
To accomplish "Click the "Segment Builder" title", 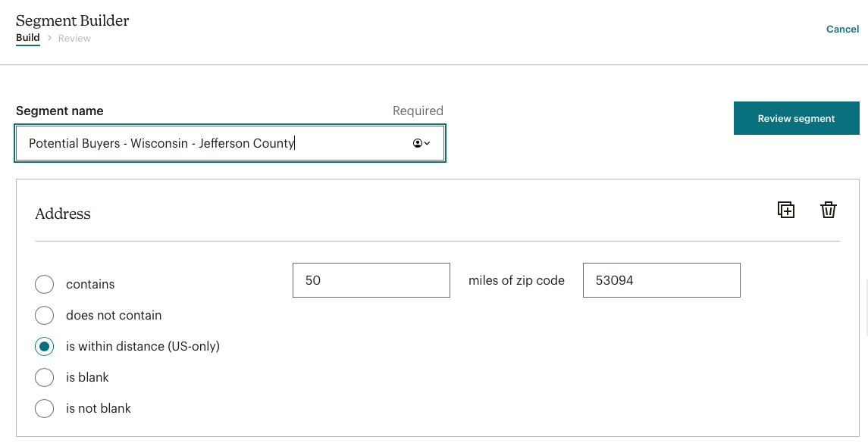I will (73, 20).
